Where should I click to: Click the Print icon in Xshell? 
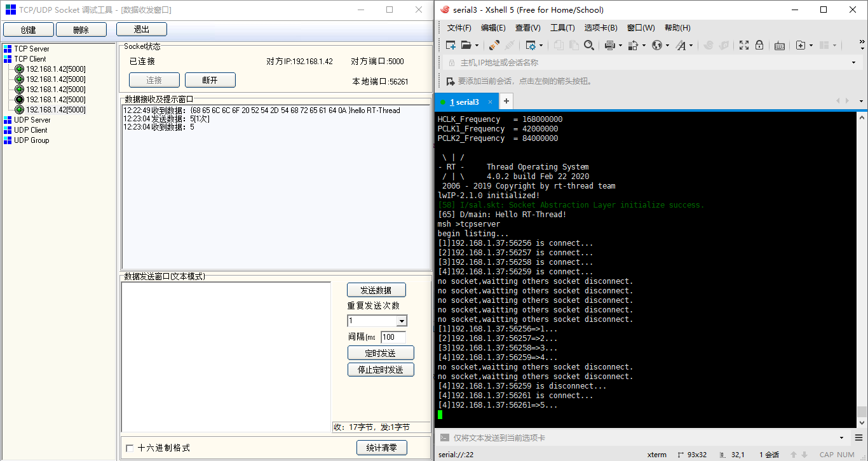[609, 45]
